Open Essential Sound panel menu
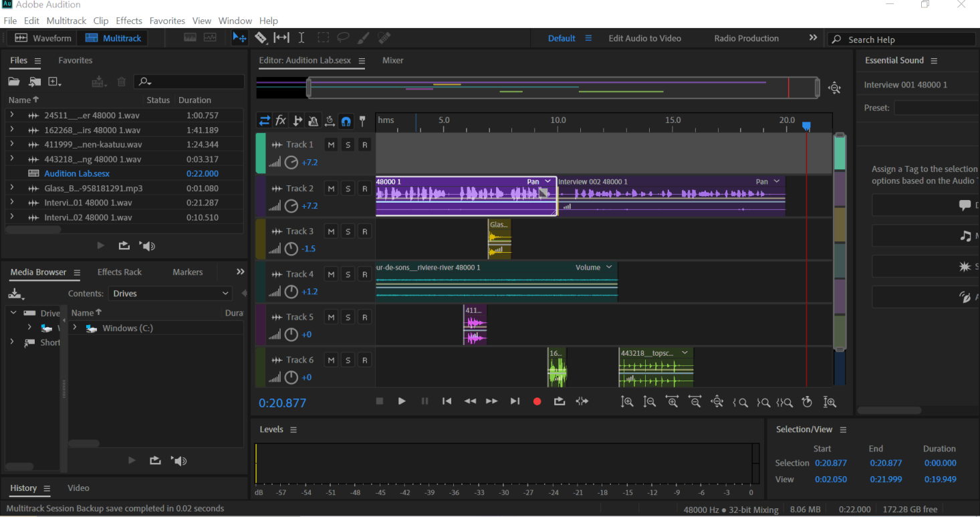This screenshot has height=517, width=980. pos(934,61)
